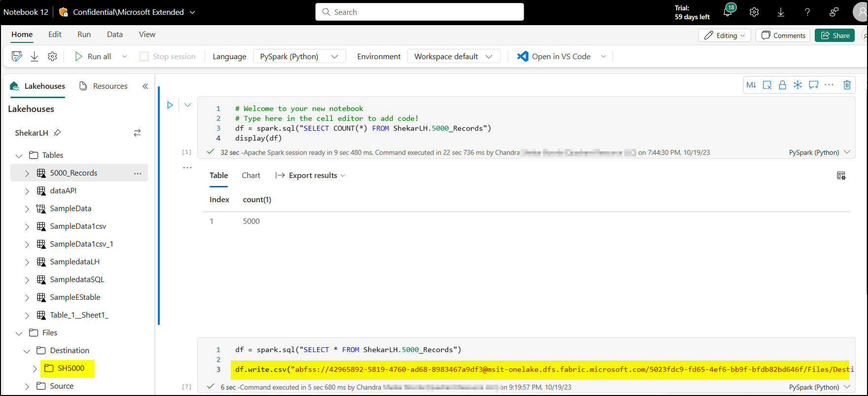868x396 pixels.
Task: Switch lakehouse with the swap arrows icon
Action: [137, 133]
